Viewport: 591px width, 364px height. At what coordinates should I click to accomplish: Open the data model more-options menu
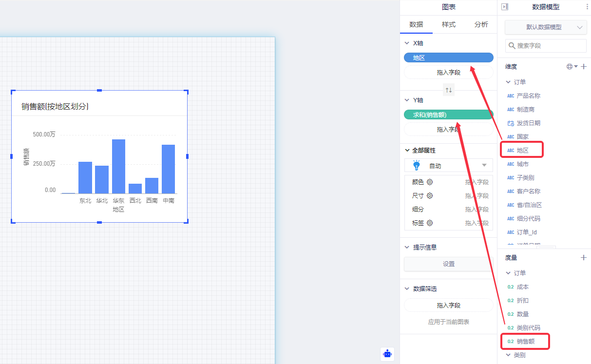click(x=587, y=7)
